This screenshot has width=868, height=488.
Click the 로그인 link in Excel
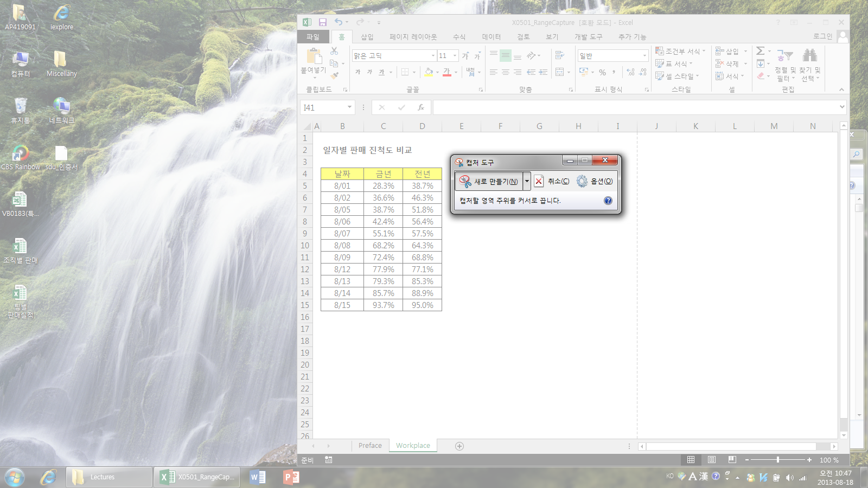pos(822,36)
